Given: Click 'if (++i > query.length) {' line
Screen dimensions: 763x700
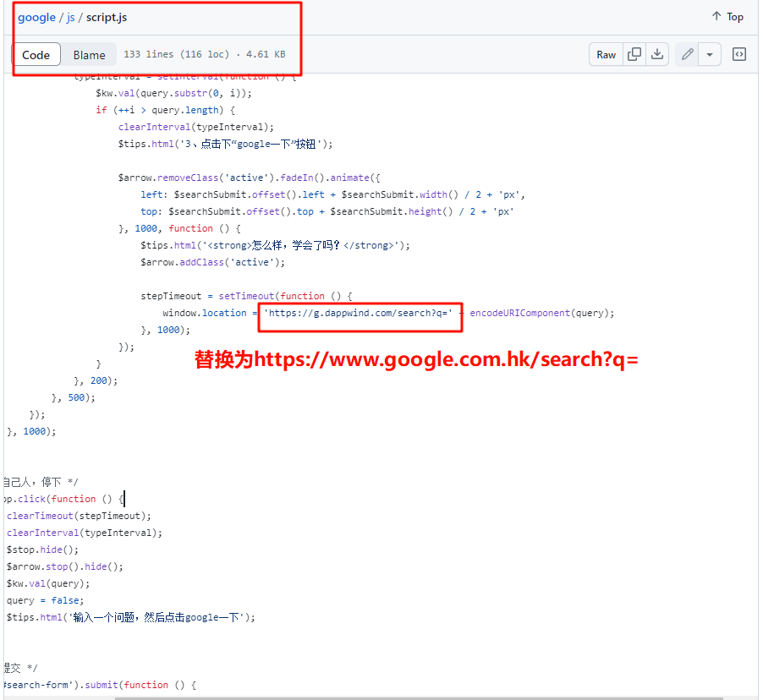Looking at the screenshot, I should click(166, 111).
